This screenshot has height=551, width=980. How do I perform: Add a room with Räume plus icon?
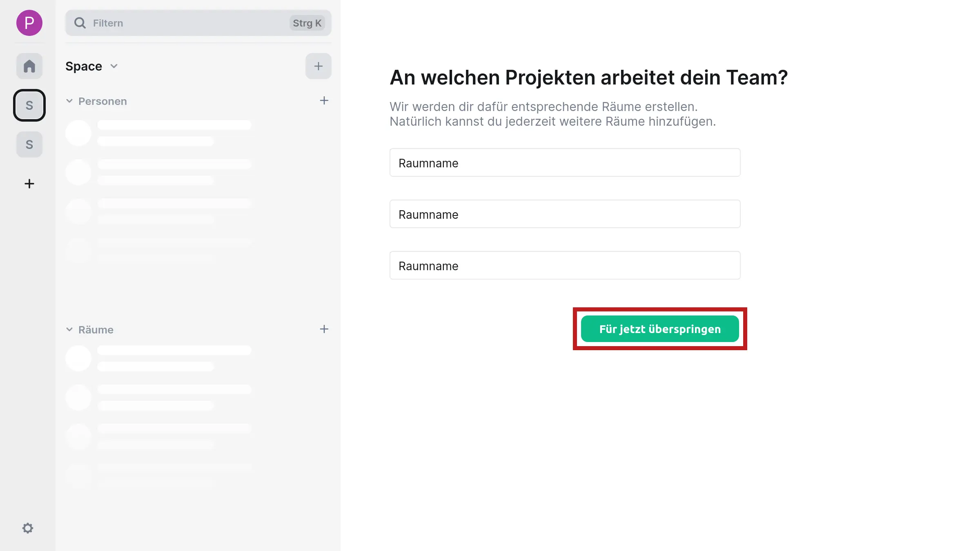(x=324, y=329)
